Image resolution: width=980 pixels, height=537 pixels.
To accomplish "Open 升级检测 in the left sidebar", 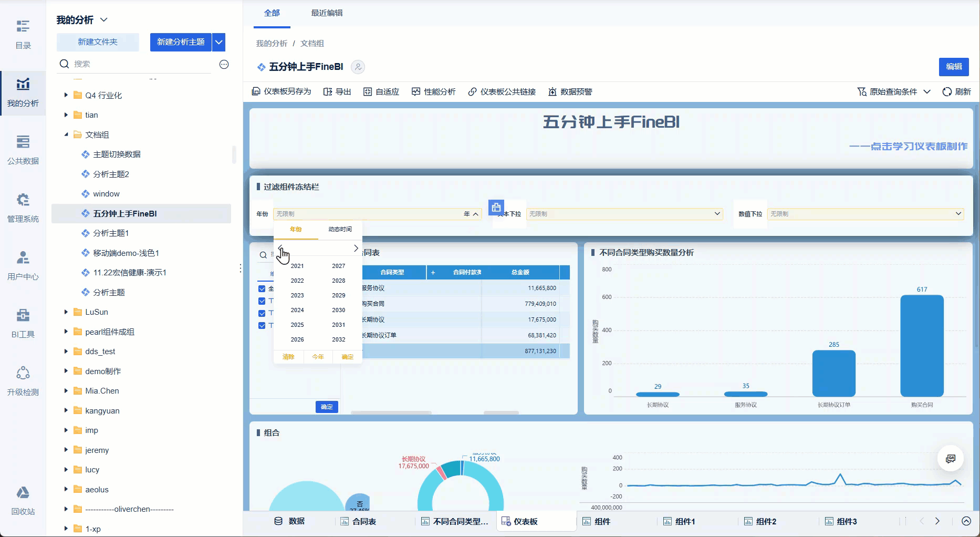I will 23,381.
